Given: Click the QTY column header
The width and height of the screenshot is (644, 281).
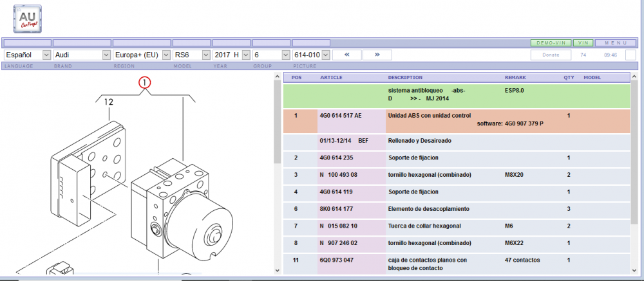Looking at the screenshot, I should tap(569, 78).
